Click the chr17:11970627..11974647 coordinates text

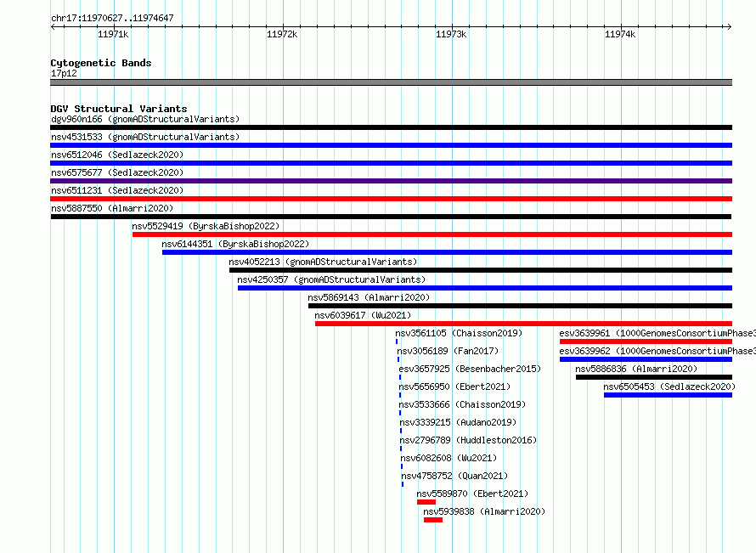(x=112, y=18)
